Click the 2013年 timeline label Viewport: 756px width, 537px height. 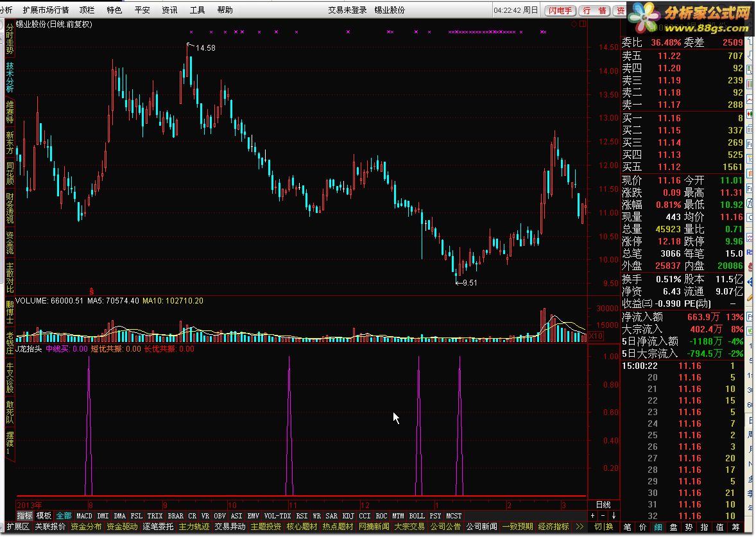29,505
